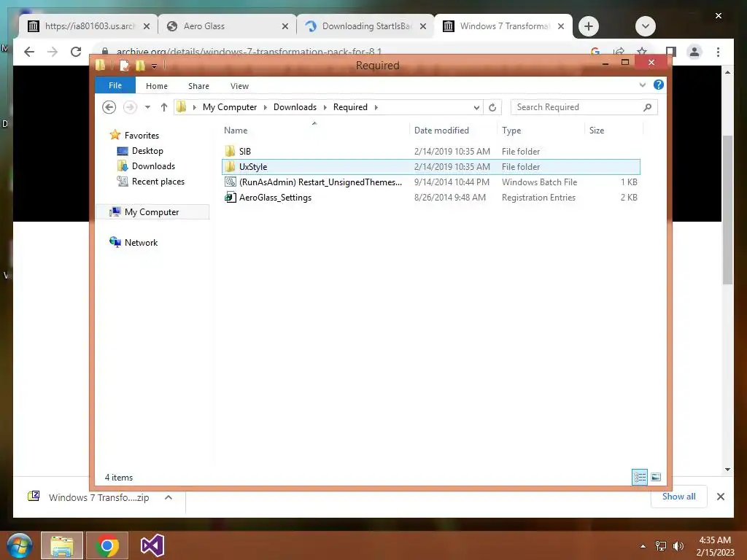Select the UxStyle folder row
The image size is (747, 560).
coord(430,167)
